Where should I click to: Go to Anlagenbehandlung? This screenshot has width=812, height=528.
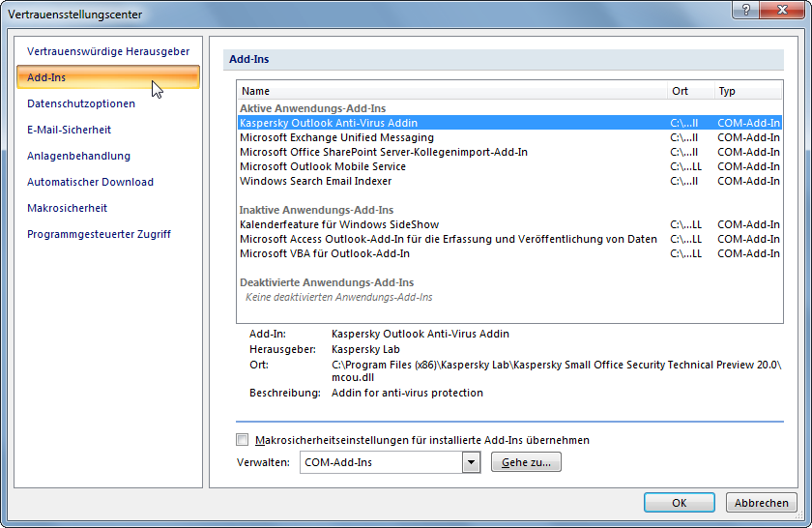(x=78, y=156)
